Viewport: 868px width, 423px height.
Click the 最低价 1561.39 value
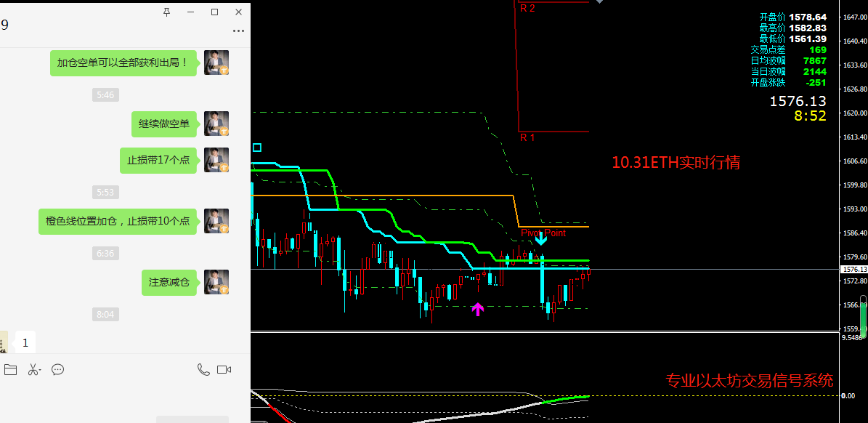[x=808, y=39]
